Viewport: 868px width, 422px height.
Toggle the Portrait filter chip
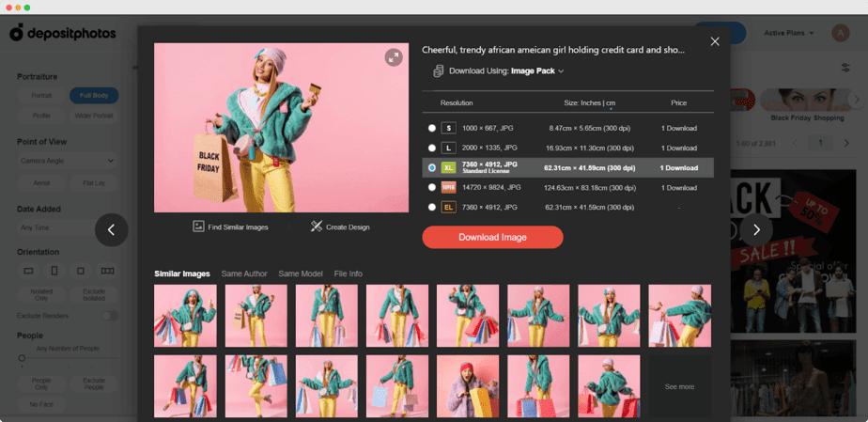point(41,95)
